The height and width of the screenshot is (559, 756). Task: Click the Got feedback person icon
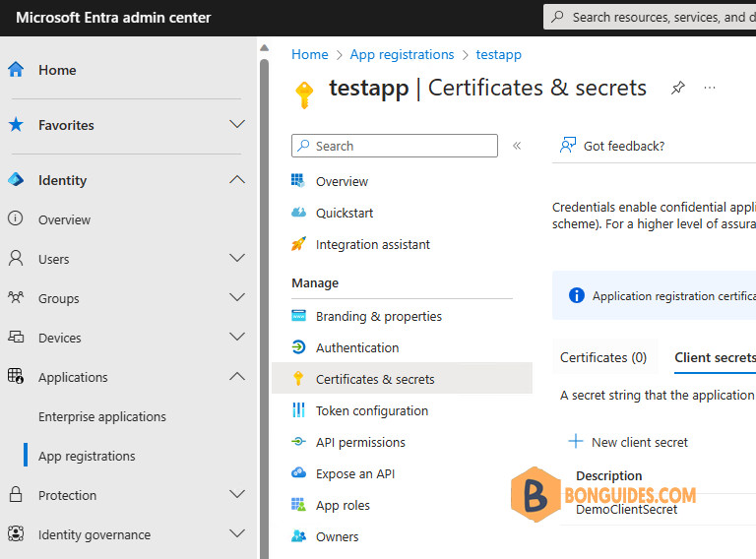567,145
